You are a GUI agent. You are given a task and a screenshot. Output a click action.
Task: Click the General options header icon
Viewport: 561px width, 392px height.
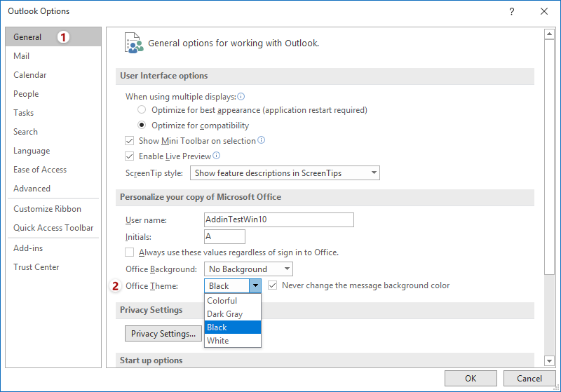point(134,43)
